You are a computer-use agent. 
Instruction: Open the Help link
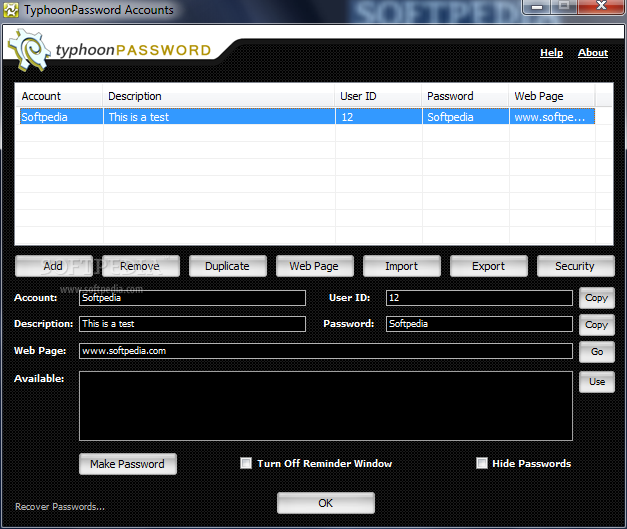[551, 52]
